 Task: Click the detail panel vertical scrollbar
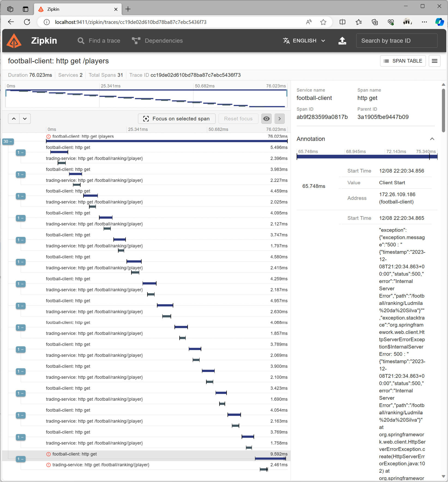(443, 110)
